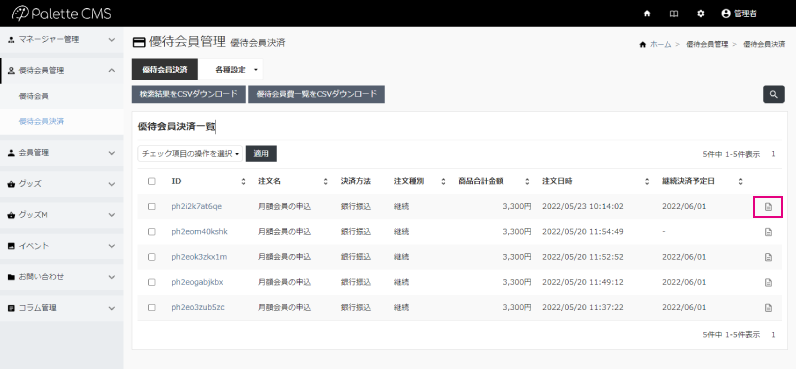Click the 優待会員決済一覧 heading

(x=176, y=127)
